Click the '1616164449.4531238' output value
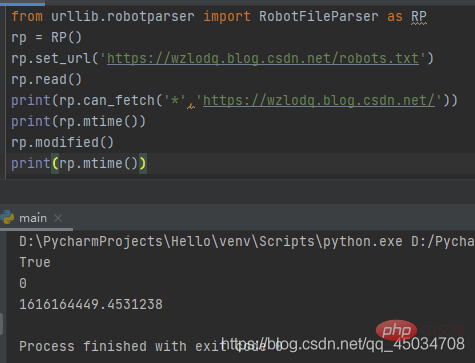 coord(91,304)
